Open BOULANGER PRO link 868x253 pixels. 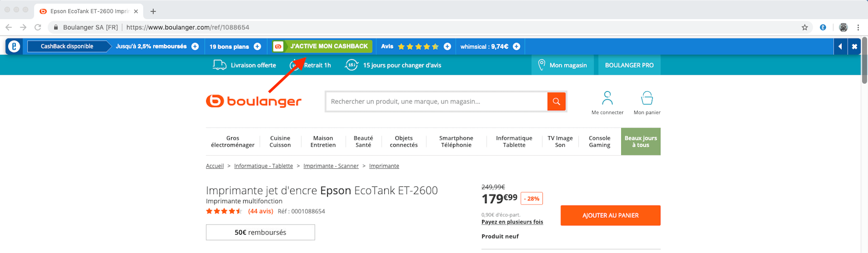(x=629, y=65)
